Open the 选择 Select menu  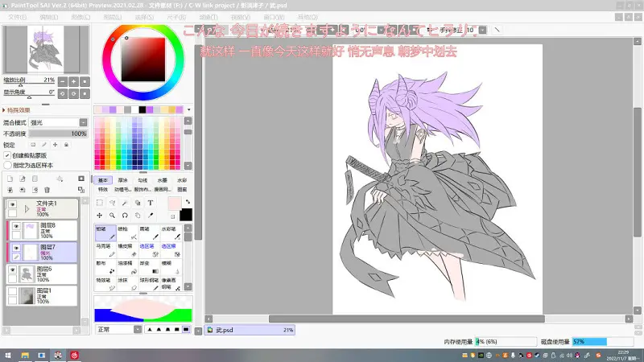point(144,17)
